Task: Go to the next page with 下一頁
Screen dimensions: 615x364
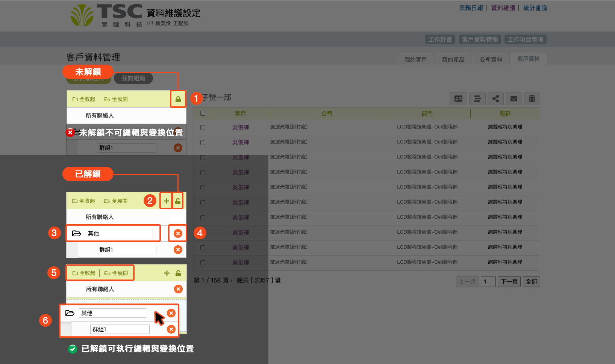Action: pos(509,282)
